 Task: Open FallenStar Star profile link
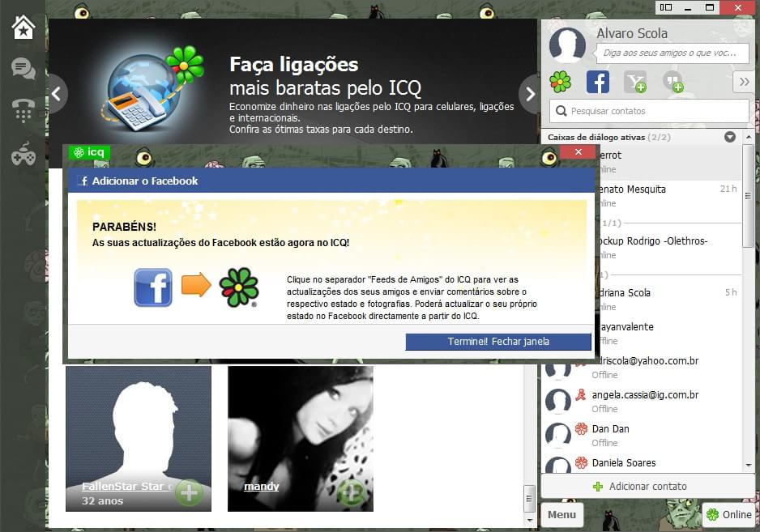point(127,486)
